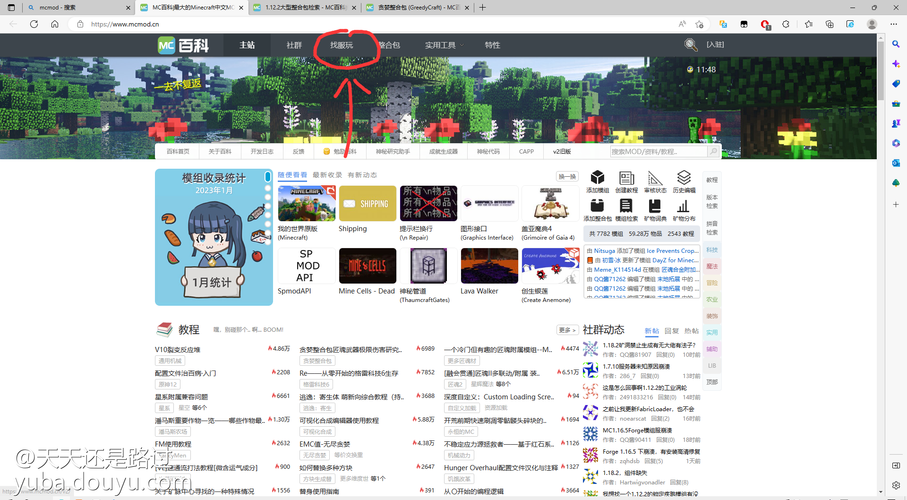This screenshot has height=500, width=907.
Task: Click the 换一换 refresh button
Action: tap(567, 177)
